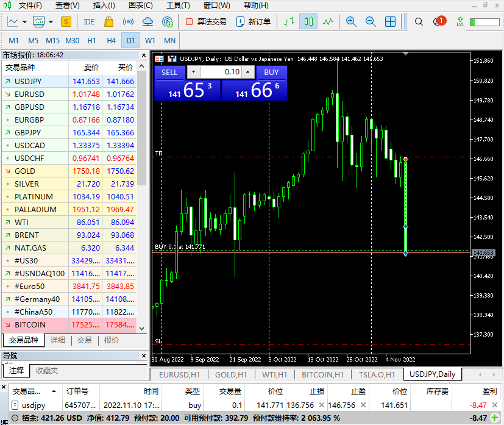Select the H1 timeframe
504x425 pixels.
click(91, 41)
